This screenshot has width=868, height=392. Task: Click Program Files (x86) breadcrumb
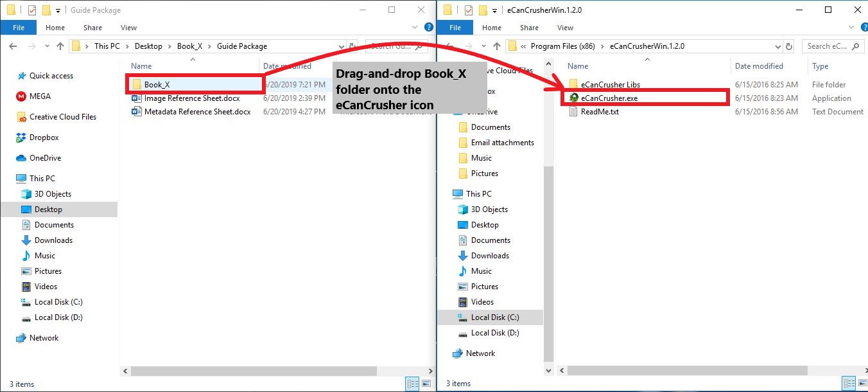tap(562, 46)
